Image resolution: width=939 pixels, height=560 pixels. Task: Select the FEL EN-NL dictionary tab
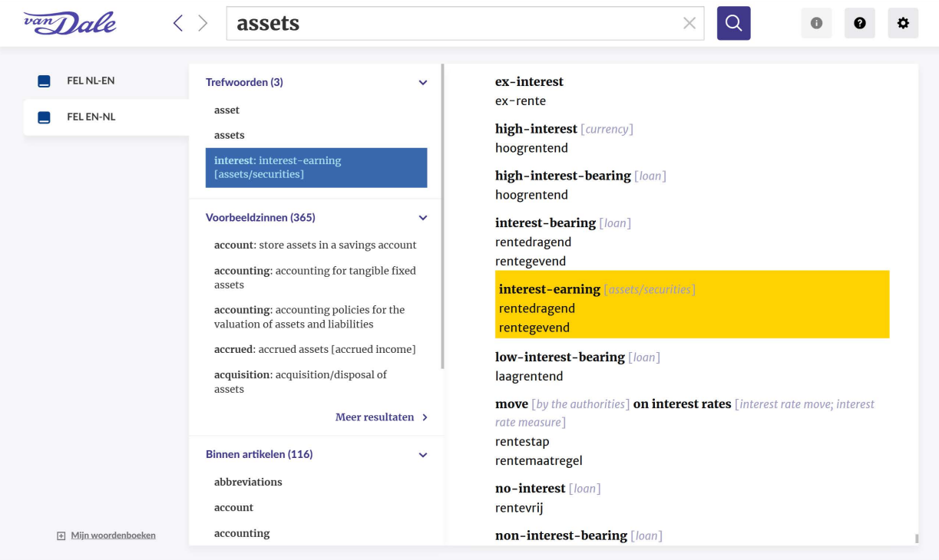tap(106, 117)
